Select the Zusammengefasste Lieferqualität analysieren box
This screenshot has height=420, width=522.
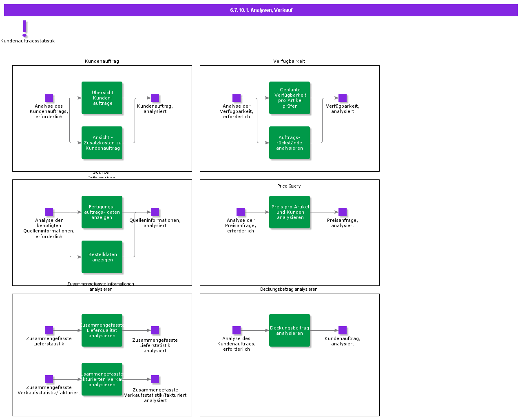[102, 330]
